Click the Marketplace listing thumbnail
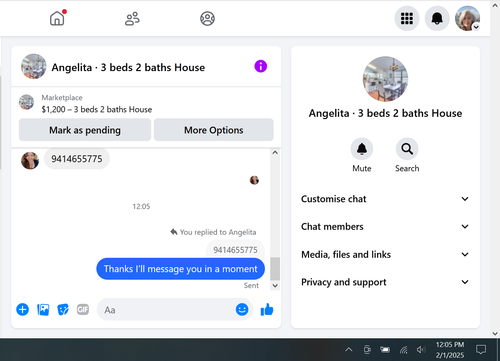This screenshot has height=361, width=500. [x=26, y=102]
